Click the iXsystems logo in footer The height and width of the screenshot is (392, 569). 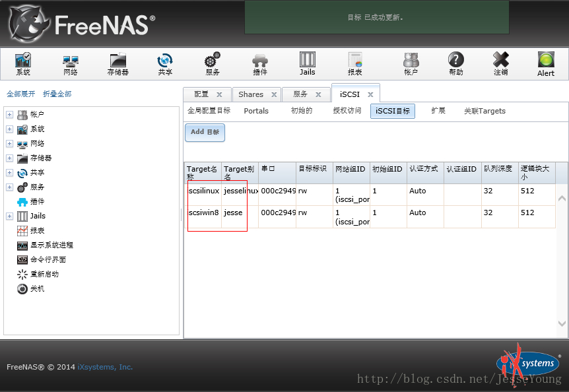point(529,364)
